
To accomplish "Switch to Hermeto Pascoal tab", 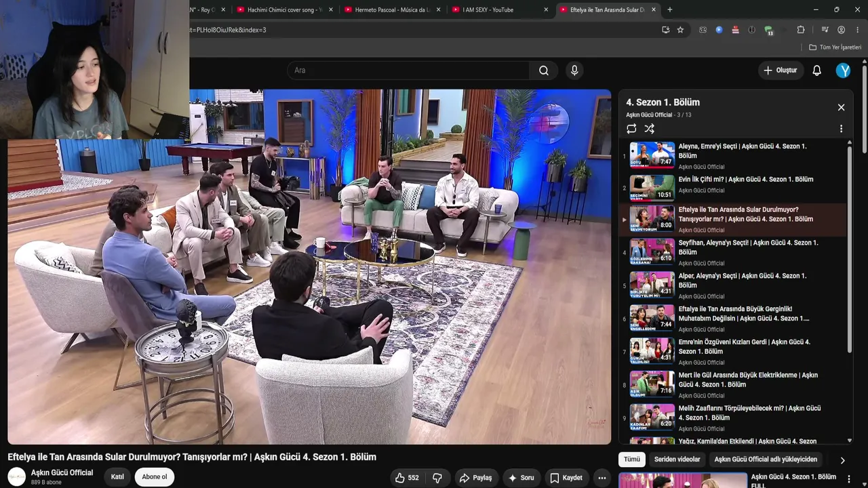I will [x=392, y=9].
